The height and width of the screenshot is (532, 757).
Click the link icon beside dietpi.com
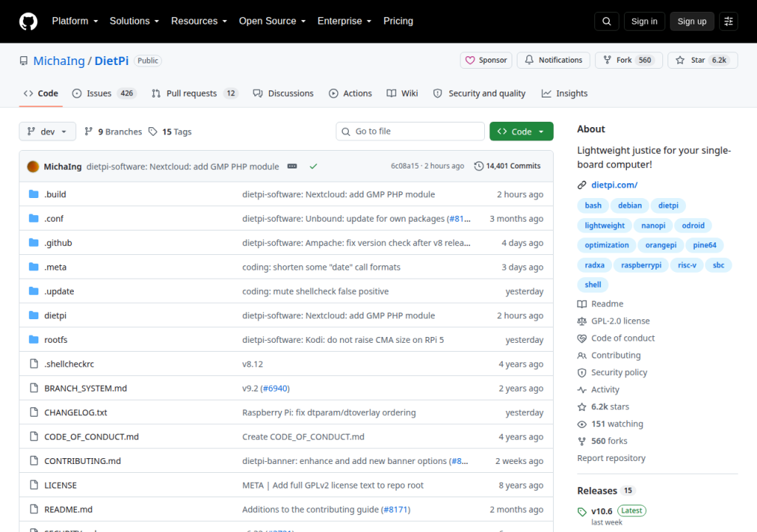point(582,185)
